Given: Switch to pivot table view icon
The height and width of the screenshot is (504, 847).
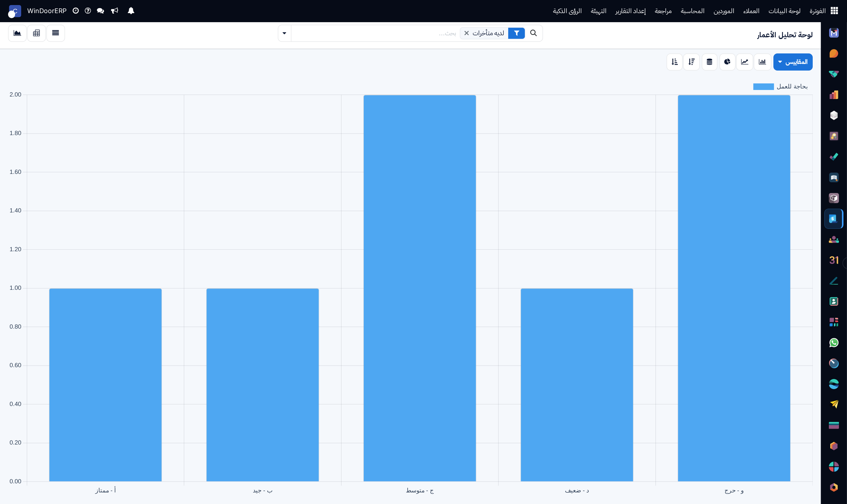Looking at the screenshot, I should coord(36,33).
